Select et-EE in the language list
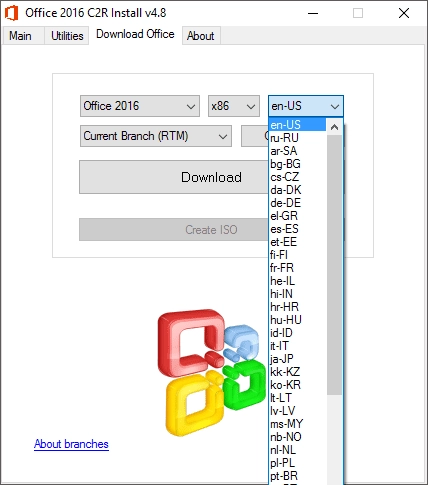The height and width of the screenshot is (485, 428). tap(297, 242)
